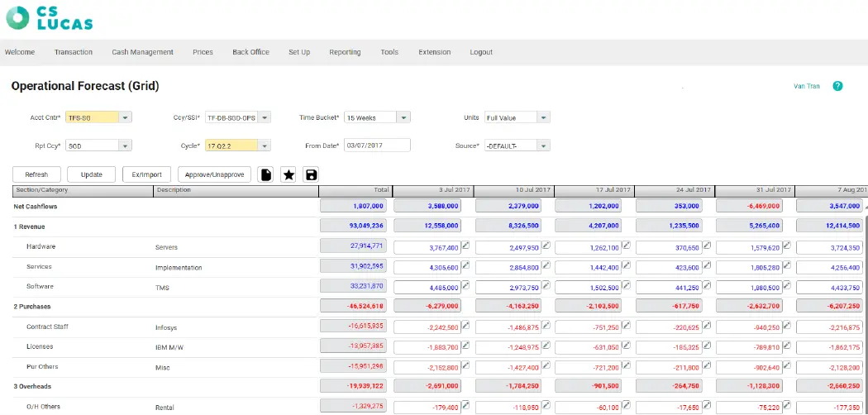The height and width of the screenshot is (415, 868).
Task: Click edit pencil beside Implementation 2,854,800
Action: (546, 265)
